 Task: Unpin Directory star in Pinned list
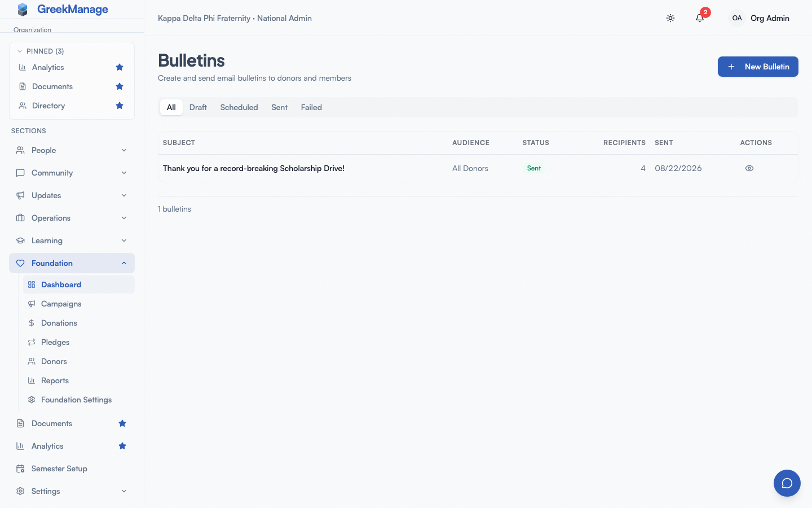coord(120,106)
